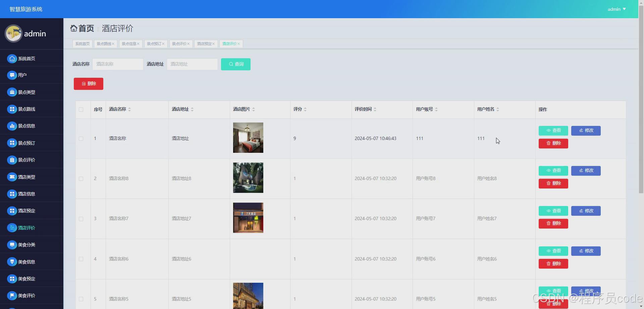
Task: Select 酒店评价 in the sidebar
Action: [x=32, y=228]
